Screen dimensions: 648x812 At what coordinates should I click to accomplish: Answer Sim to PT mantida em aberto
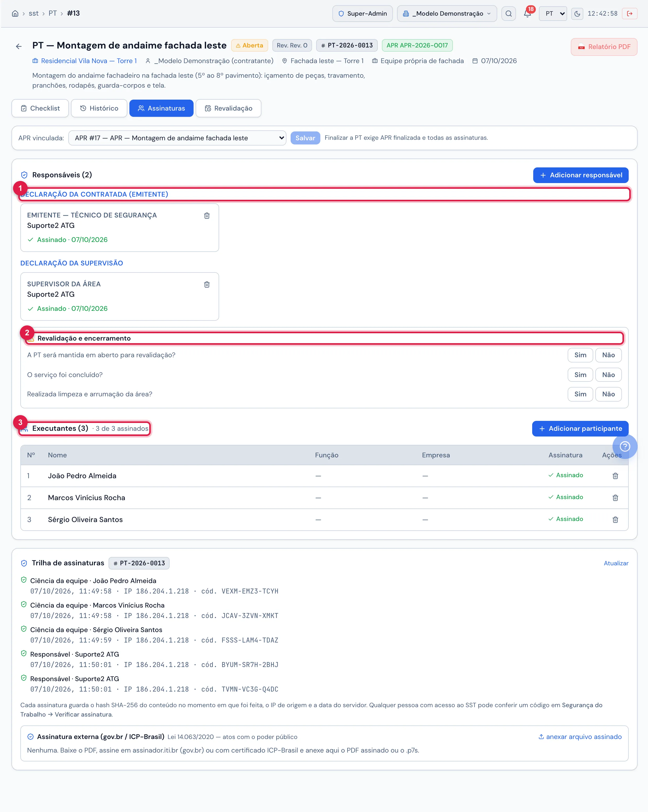pos(580,355)
